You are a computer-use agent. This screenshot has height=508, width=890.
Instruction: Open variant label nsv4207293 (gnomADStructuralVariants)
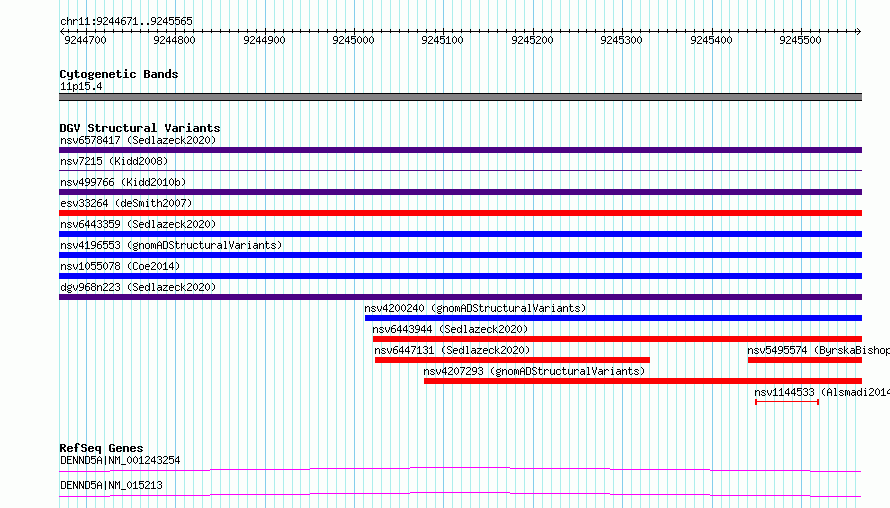pos(534,371)
